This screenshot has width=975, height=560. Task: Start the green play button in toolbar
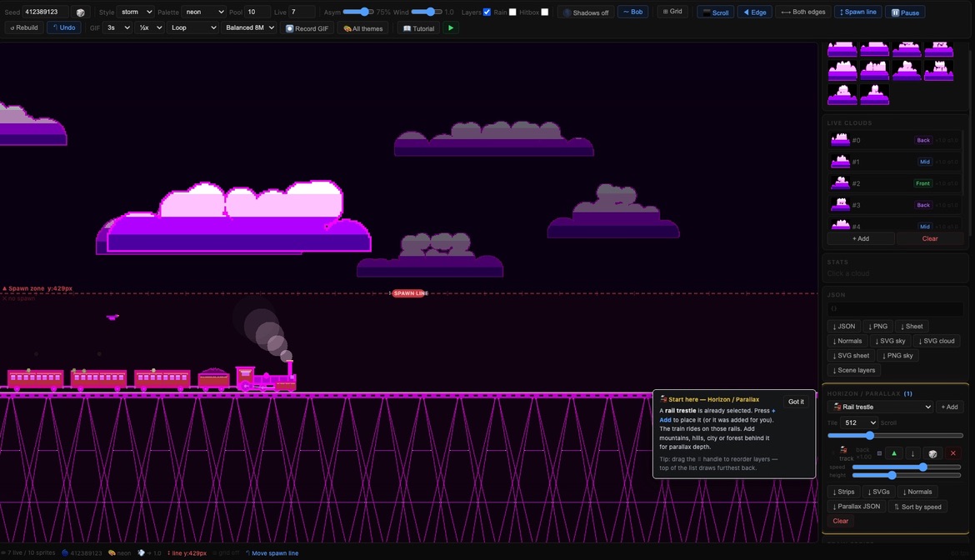tap(451, 28)
